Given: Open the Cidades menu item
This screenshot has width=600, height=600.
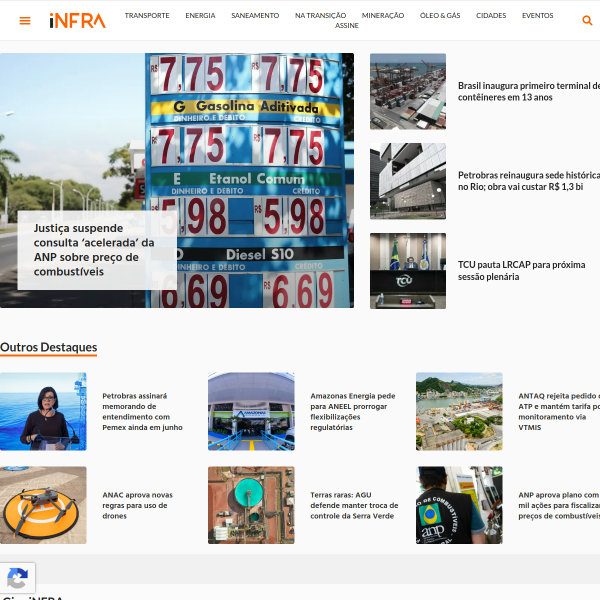Looking at the screenshot, I should (491, 16).
